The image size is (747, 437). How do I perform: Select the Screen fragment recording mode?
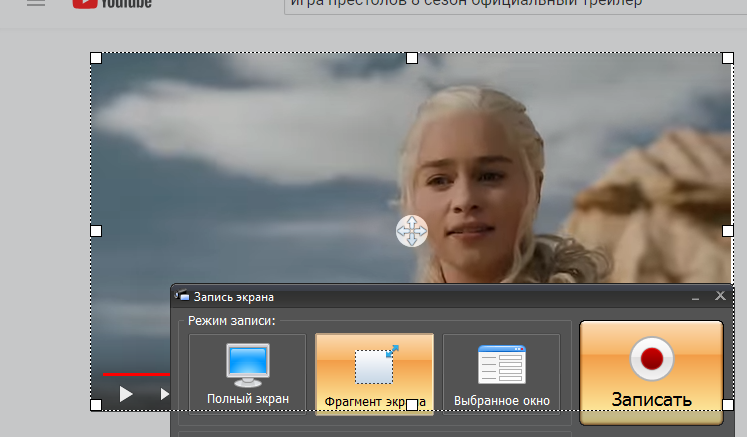point(374,375)
